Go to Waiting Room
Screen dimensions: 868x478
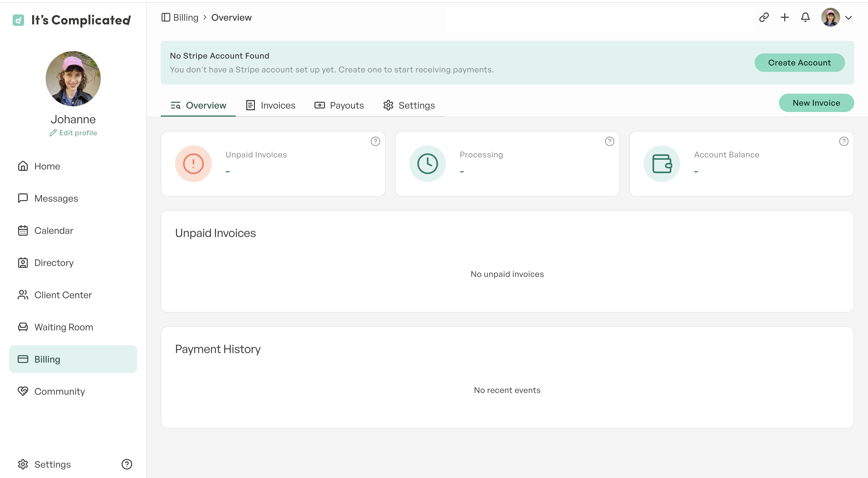pyautogui.click(x=73, y=327)
